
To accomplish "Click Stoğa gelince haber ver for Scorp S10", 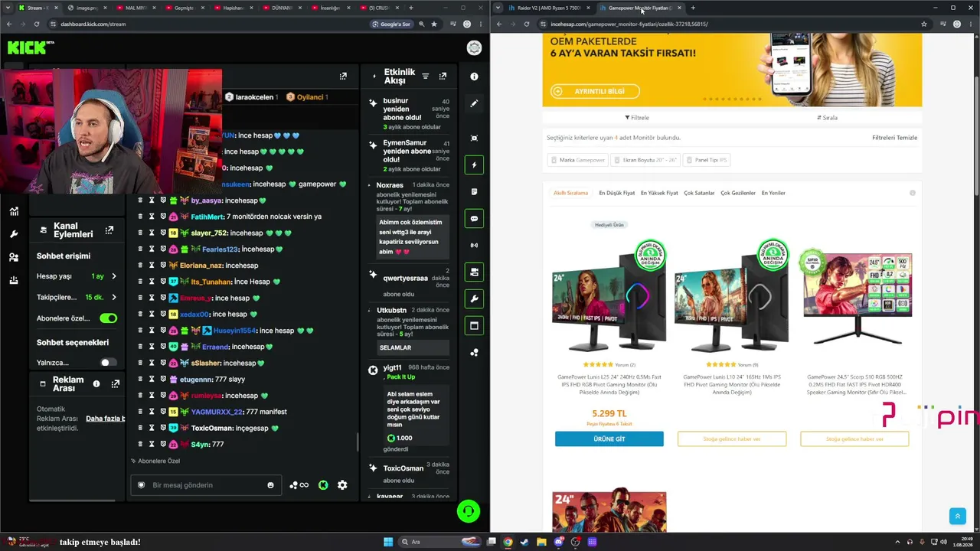I will (x=854, y=439).
